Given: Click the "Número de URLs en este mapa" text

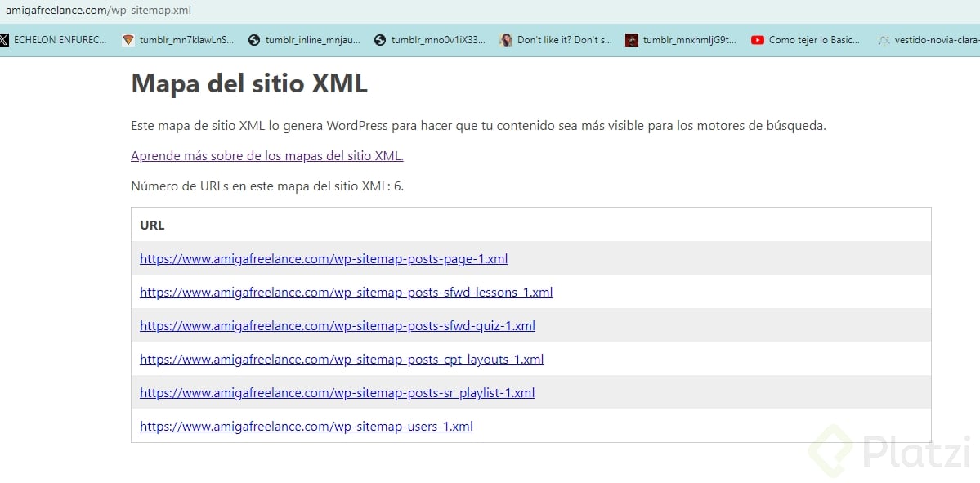Looking at the screenshot, I should coord(267,186).
